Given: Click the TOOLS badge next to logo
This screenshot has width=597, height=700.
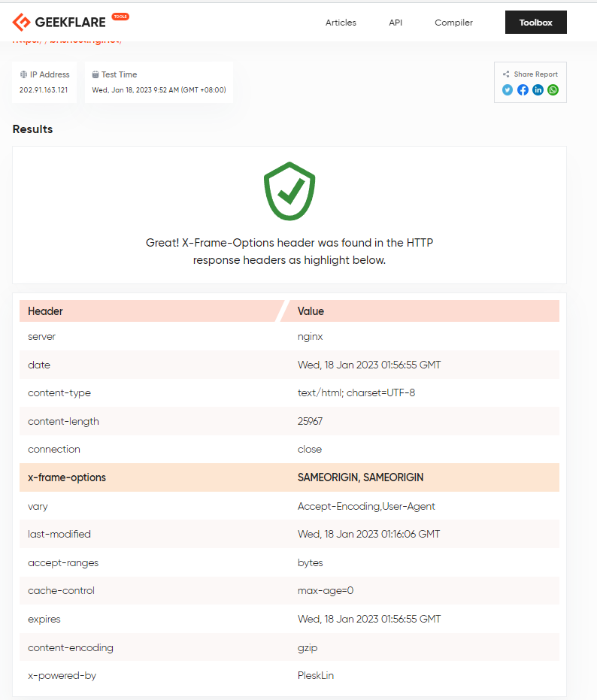Looking at the screenshot, I should click(120, 17).
